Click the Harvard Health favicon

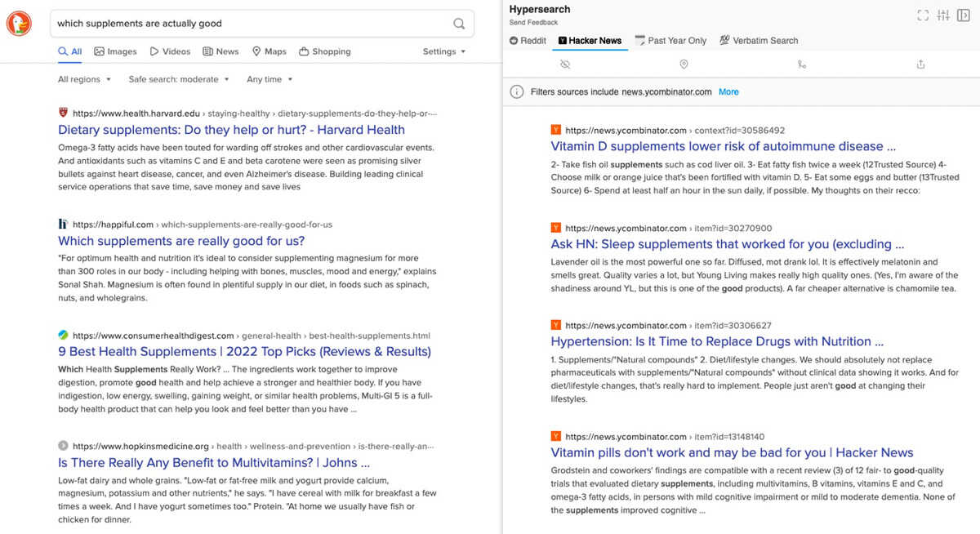pos(63,113)
